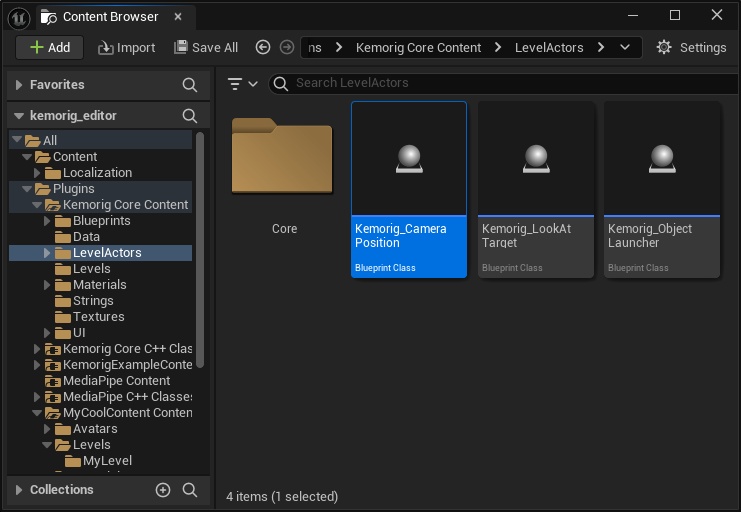This screenshot has width=741, height=512.
Task: Click the kemorig_editor search magnifier icon
Action: click(x=190, y=116)
